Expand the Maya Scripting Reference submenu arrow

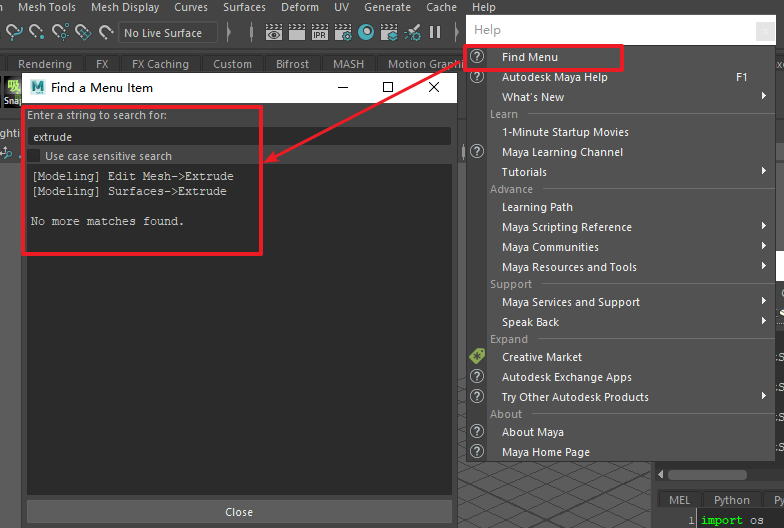764,226
